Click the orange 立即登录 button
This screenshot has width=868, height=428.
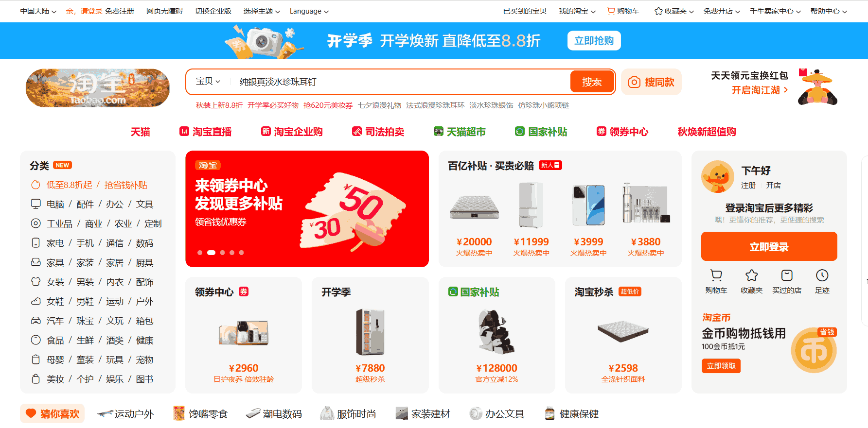click(x=769, y=247)
